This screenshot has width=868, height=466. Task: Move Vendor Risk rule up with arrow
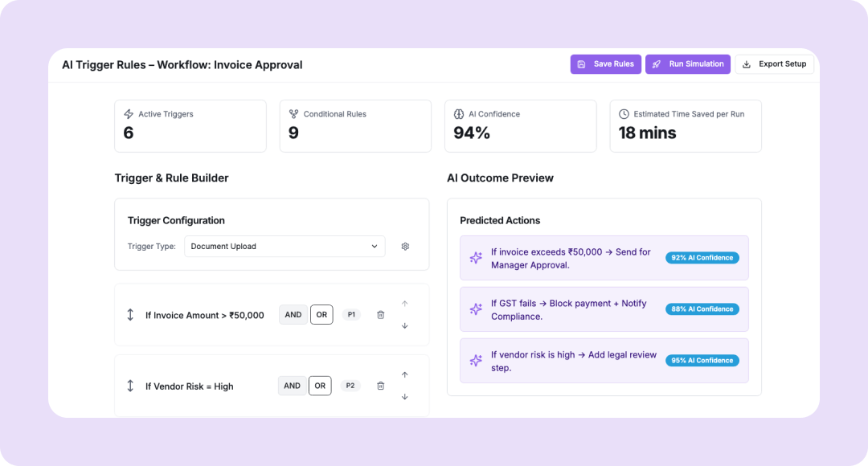pos(404,374)
